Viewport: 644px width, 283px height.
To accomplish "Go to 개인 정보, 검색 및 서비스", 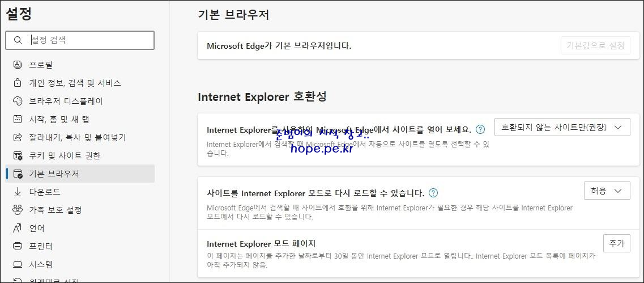I will [80, 83].
